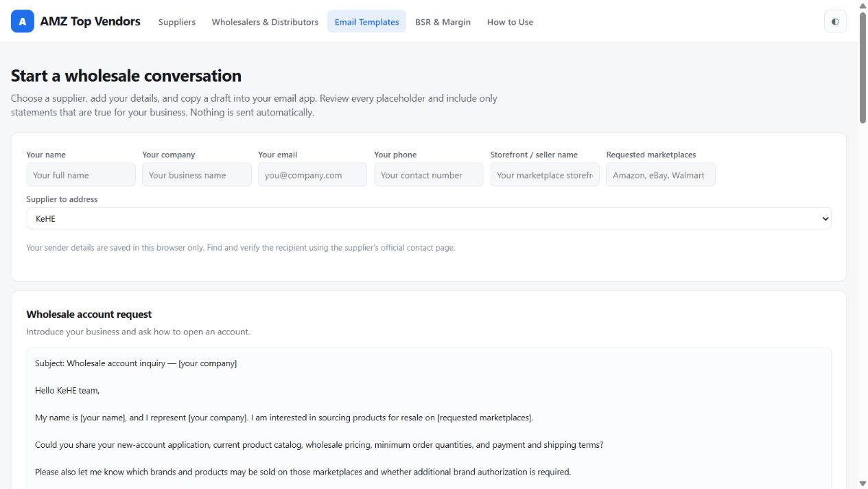The width and height of the screenshot is (868, 489).
Task: Click the Your phone input field
Action: 429,174
